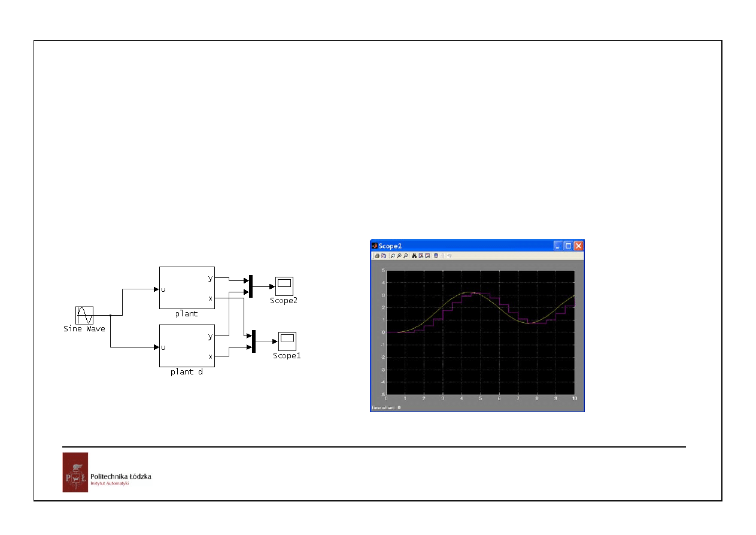
Task: Select the Zoom Y-axis tool
Action: (x=406, y=256)
